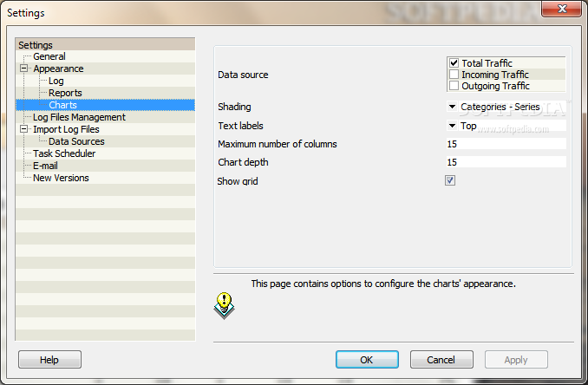Image resolution: width=588 pixels, height=385 pixels.
Task: Click the Shading label text
Action: [234, 107]
